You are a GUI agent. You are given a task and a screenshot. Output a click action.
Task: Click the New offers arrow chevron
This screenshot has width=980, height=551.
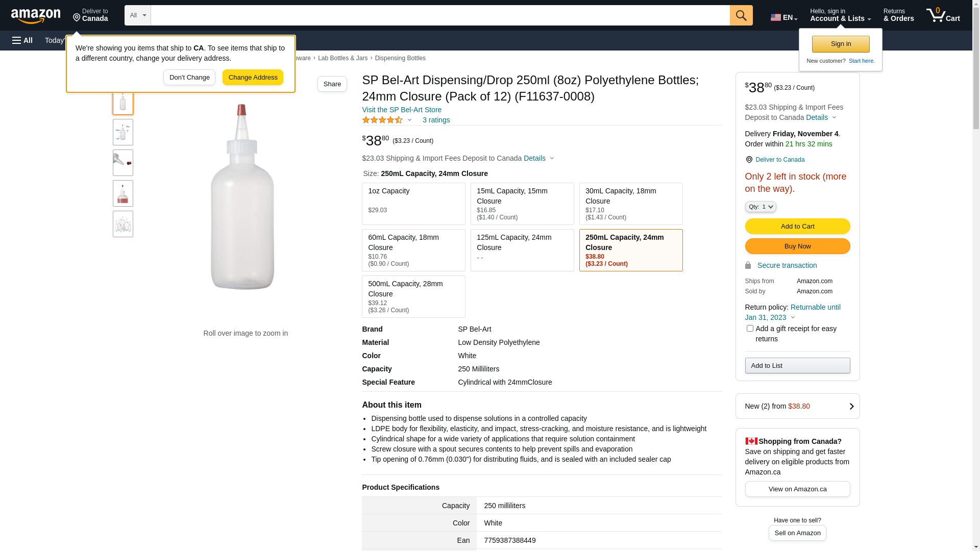coord(851,407)
